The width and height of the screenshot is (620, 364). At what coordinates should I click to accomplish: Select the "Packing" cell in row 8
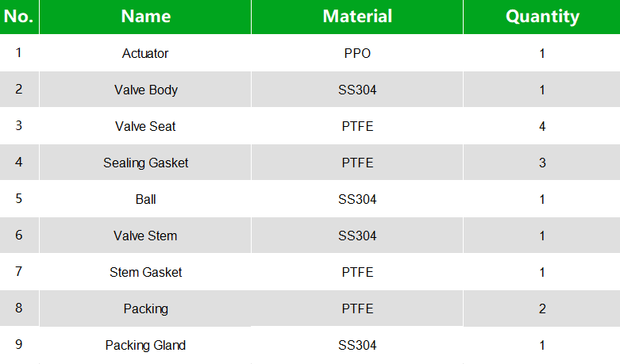tap(145, 309)
